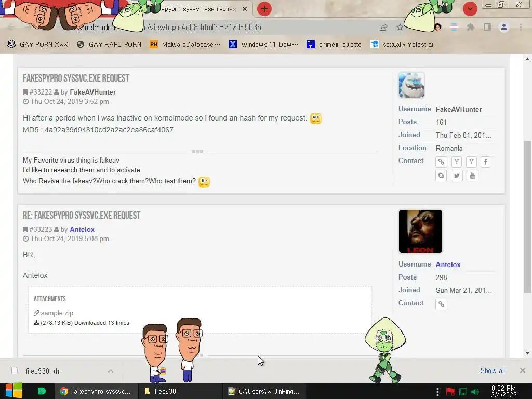Open the MalwareDatabase bookmark
The height and width of the screenshot is (399, 532).
[185, 45]
